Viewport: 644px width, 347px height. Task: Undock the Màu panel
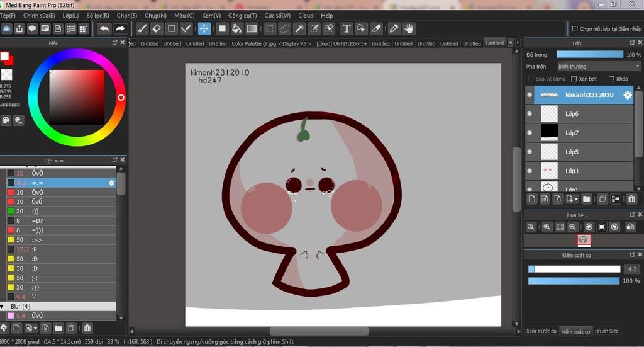[115, 43]
